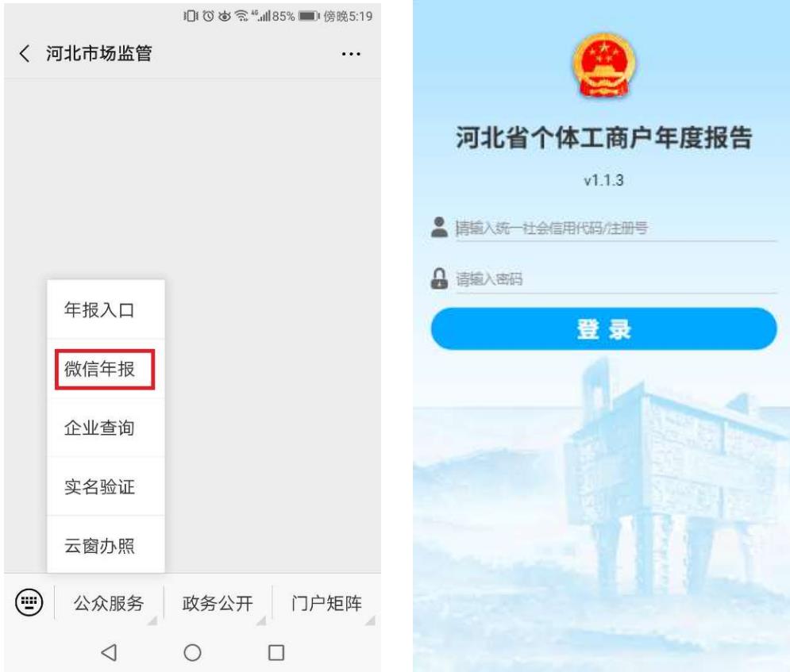Tap the Android back navigation triangle
The height and width of the screenshot is (672, 790).
coord(109,653)
